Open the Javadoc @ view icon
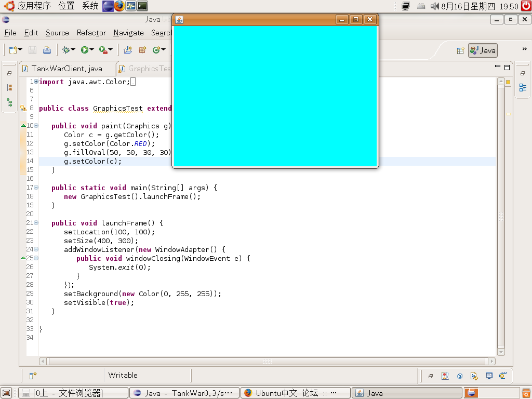This screenshot has width=532, height=399. pyautogui.click(x=460, y=376)
